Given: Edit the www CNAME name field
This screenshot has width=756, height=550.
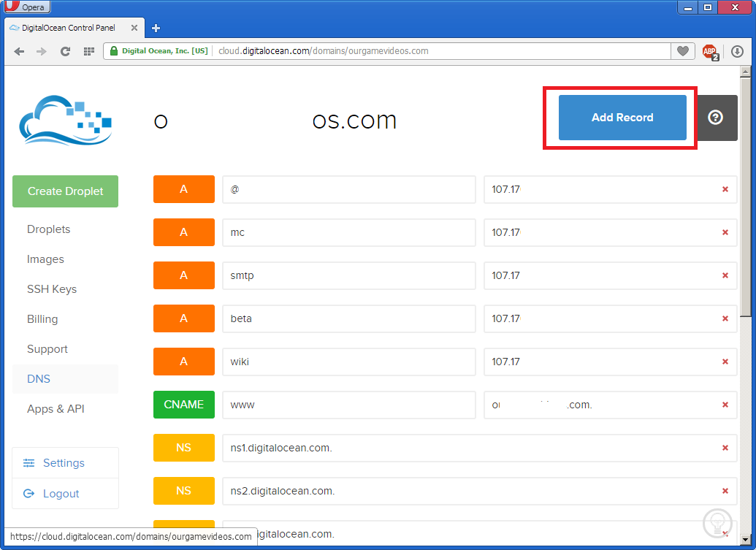Looking at the screenshot, I should coord(349,405).
